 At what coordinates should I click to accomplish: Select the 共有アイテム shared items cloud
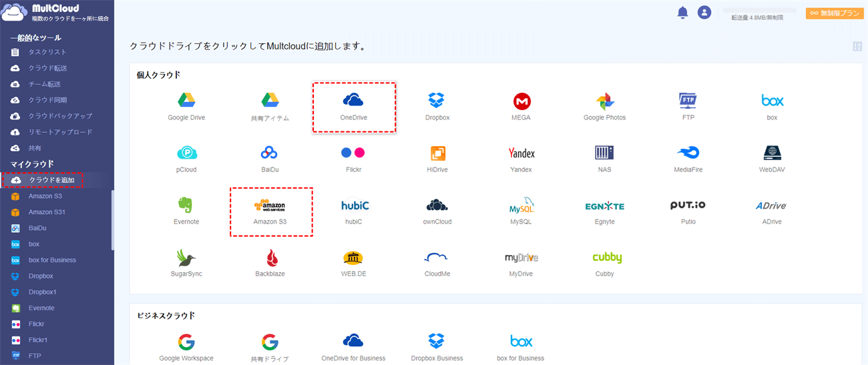point(270,107)
